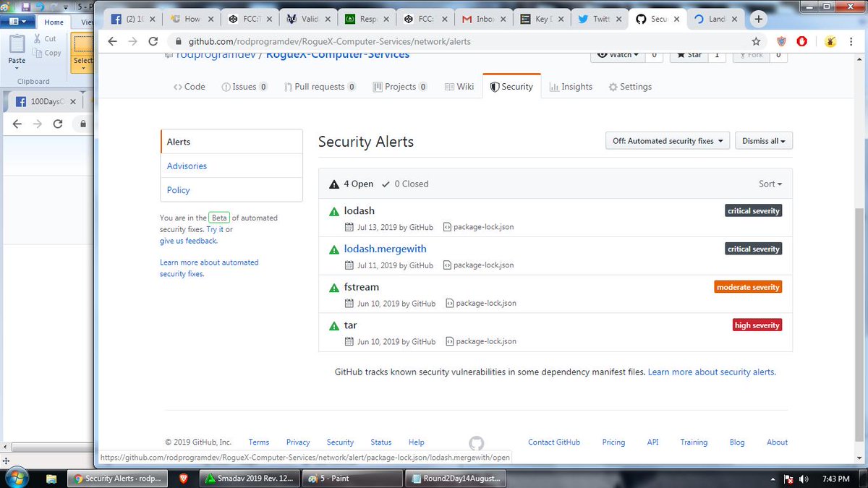Click the yellow extension icon in Chrome toolbar
This screenshot has width=868, height=488.
(x=830, y=41)
